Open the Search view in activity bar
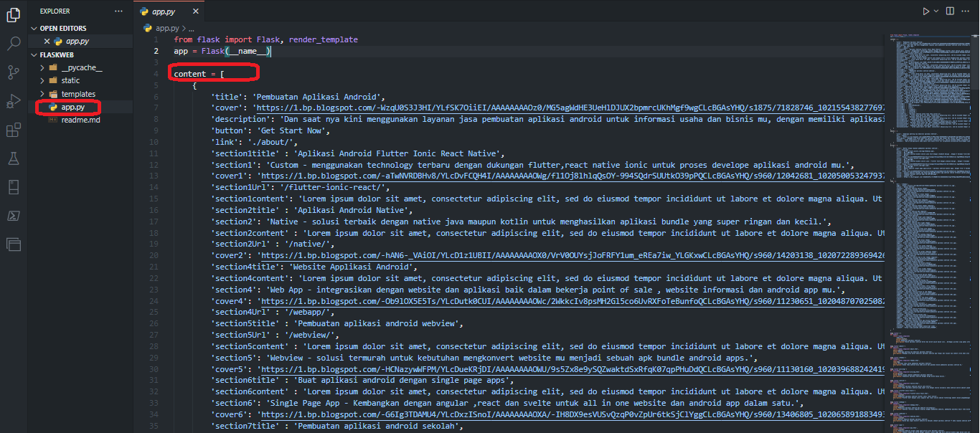This screenshot has width=980, height=433. click(13, 44)
